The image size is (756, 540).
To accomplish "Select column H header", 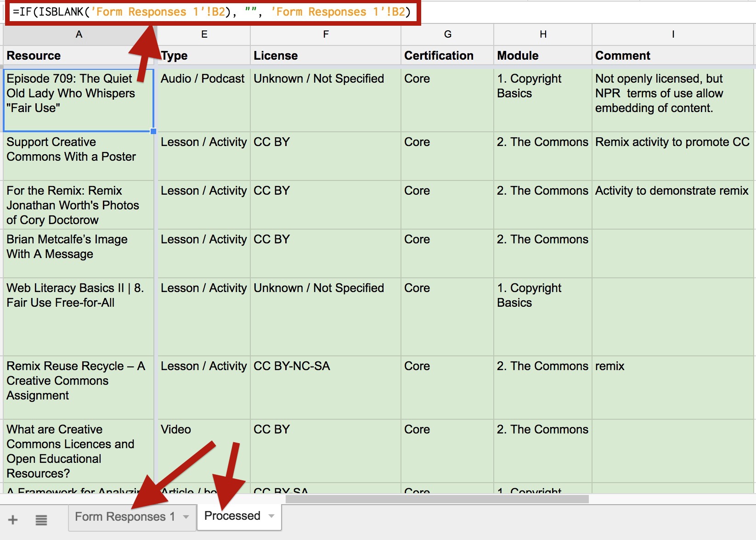I will [543, 34].
